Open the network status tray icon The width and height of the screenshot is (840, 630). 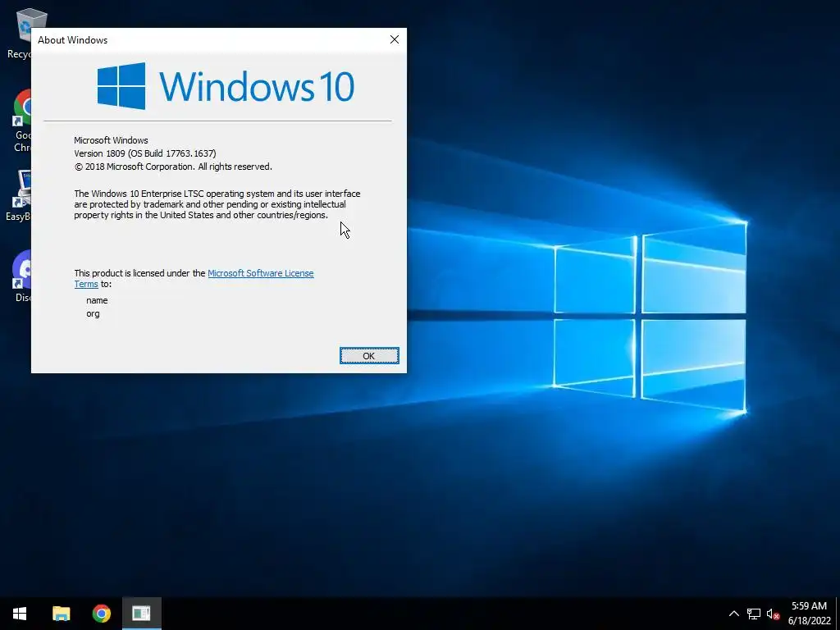click(x=754, y=614)
